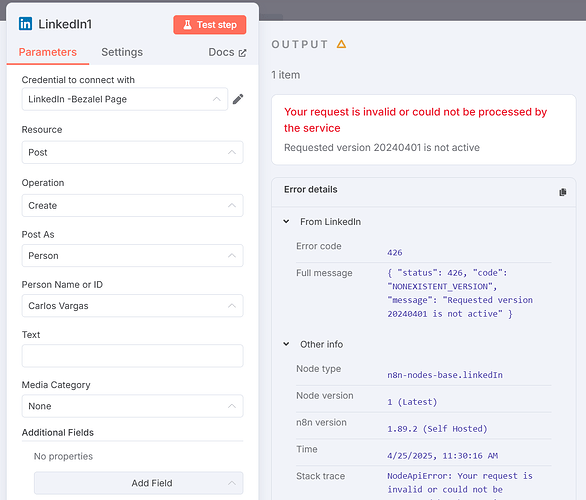Click the error code value 426
This screenshot has width=586, height=500.
pos(395,253)
